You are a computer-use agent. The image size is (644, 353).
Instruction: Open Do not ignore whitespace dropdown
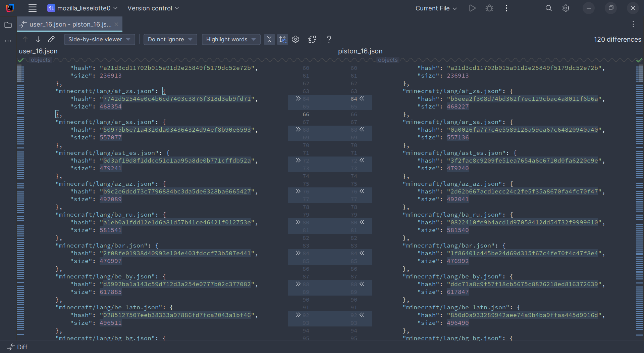(170, 39)
